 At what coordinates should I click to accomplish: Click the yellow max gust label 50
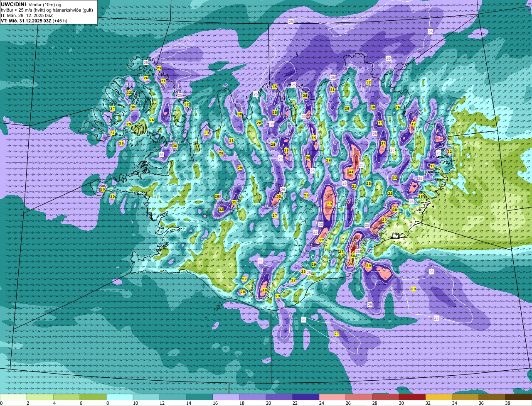[x=353, y=256]
